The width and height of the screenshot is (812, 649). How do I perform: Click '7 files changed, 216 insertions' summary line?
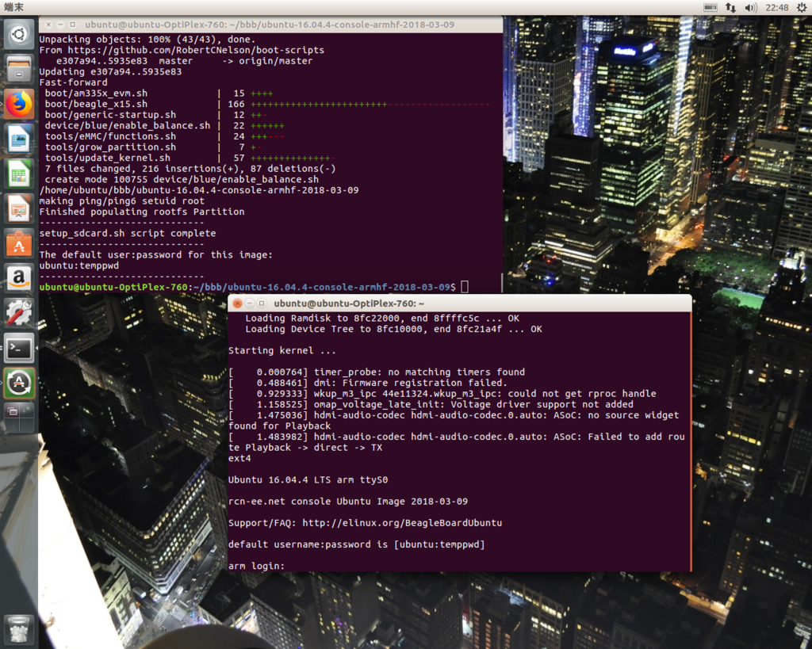point(190,169)
